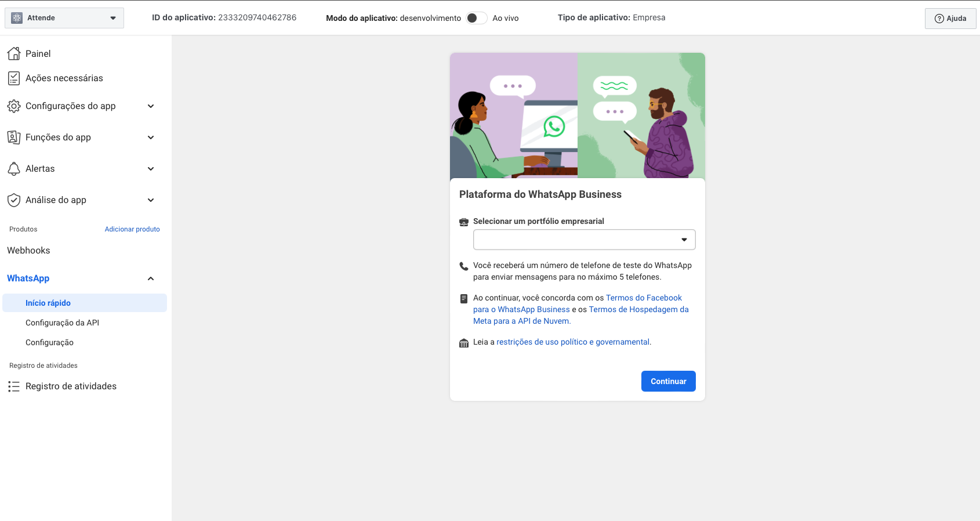Viewport: 980px width, 521px height.
Task: Click the Produtos section label
Action: point(23,229)
